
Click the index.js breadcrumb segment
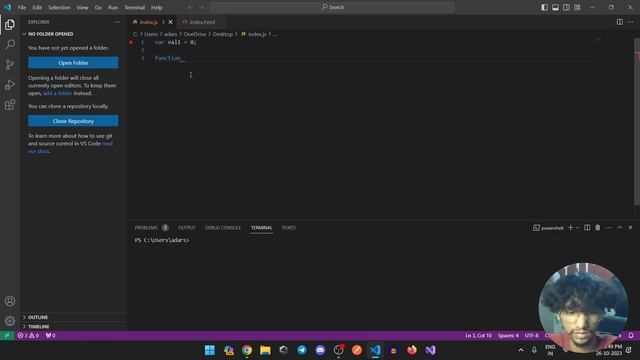(254, 34)
